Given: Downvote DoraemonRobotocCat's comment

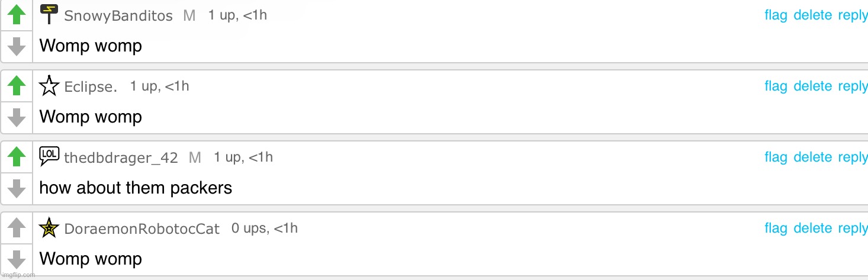Looking at the screenshot, I should (x=17, y=259).
